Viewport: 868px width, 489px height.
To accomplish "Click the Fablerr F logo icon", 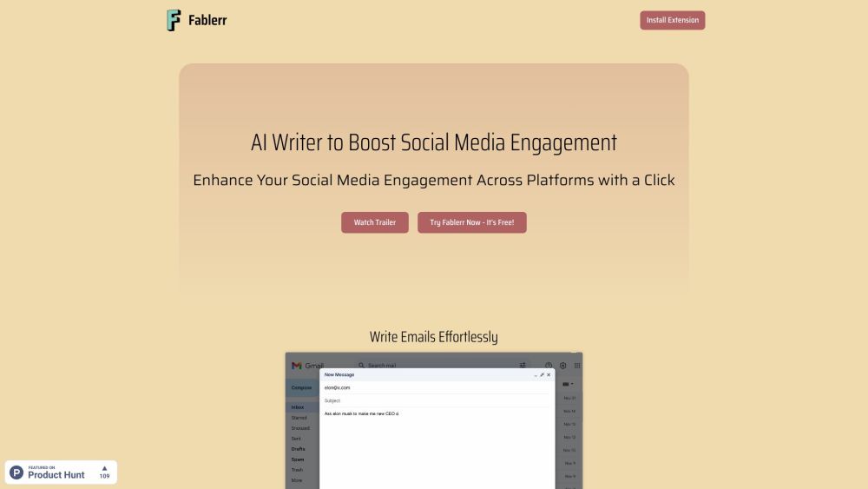I will [174, 20].
